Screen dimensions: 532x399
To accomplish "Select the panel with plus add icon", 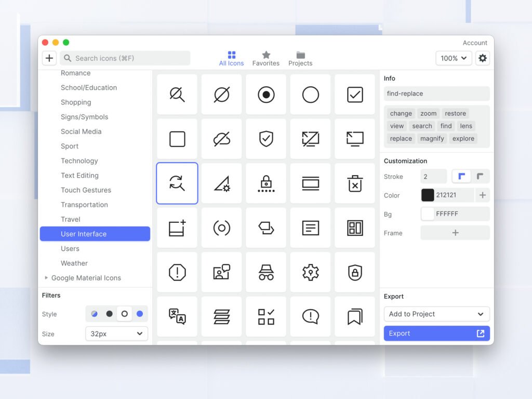I will coord(177,228).
